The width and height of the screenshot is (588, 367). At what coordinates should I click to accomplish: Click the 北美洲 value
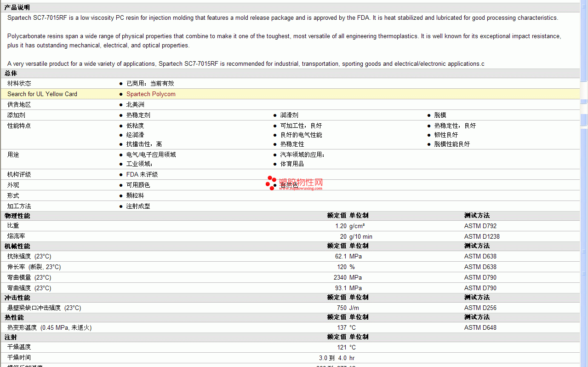(135, 104)
